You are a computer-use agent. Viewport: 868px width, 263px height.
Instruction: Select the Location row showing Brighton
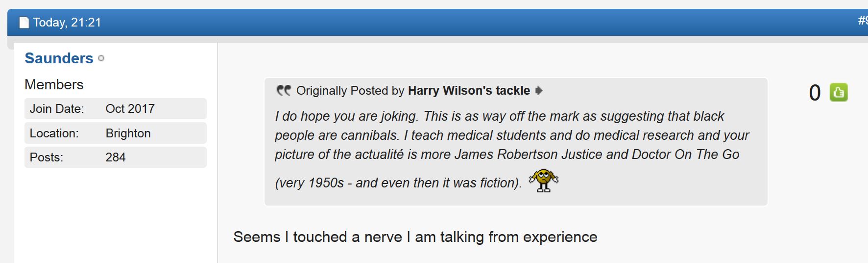tap(116, 133)
